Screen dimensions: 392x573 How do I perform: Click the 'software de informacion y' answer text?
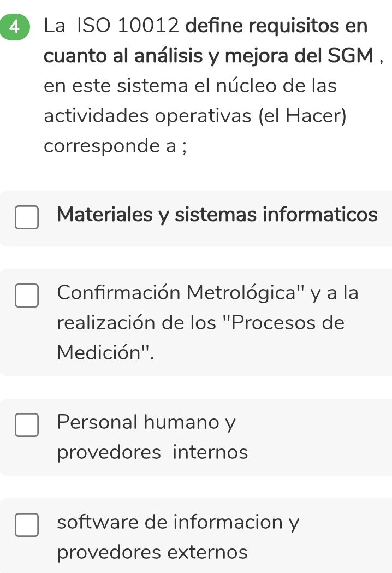pos(178,522)
